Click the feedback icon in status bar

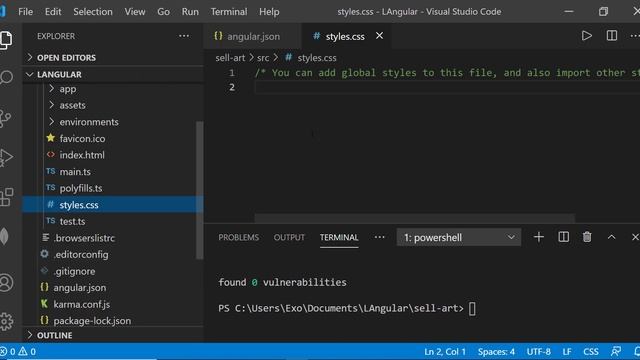point(616,351)
